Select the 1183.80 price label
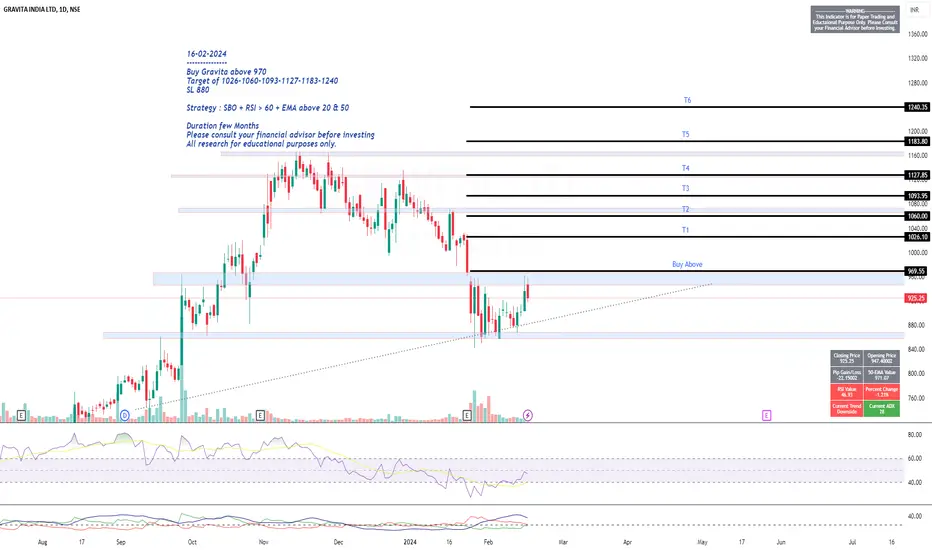The image size is (932, 550). click(917, 142)
